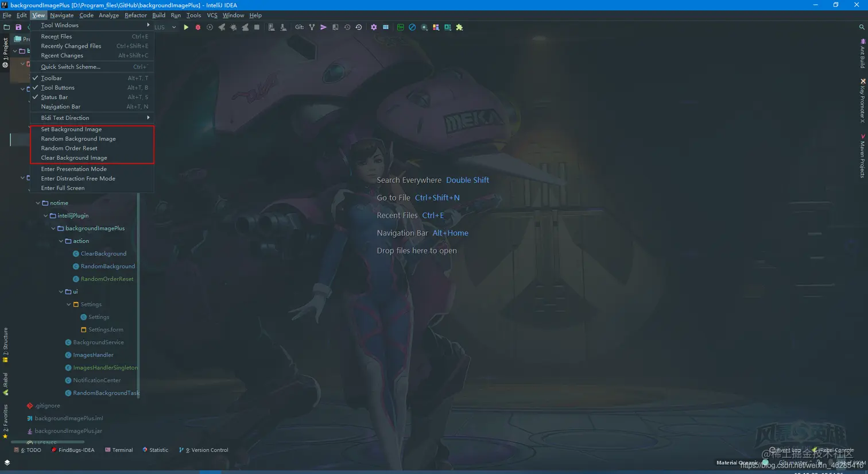
Task: Click the puzzle piece plugin icon
Action: pyautogui.click(x=459, y=27)
